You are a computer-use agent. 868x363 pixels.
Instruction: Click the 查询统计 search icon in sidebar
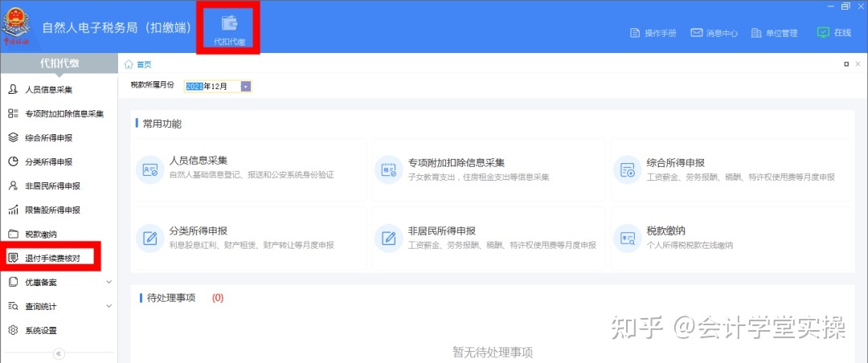click(x=14, y=306)
